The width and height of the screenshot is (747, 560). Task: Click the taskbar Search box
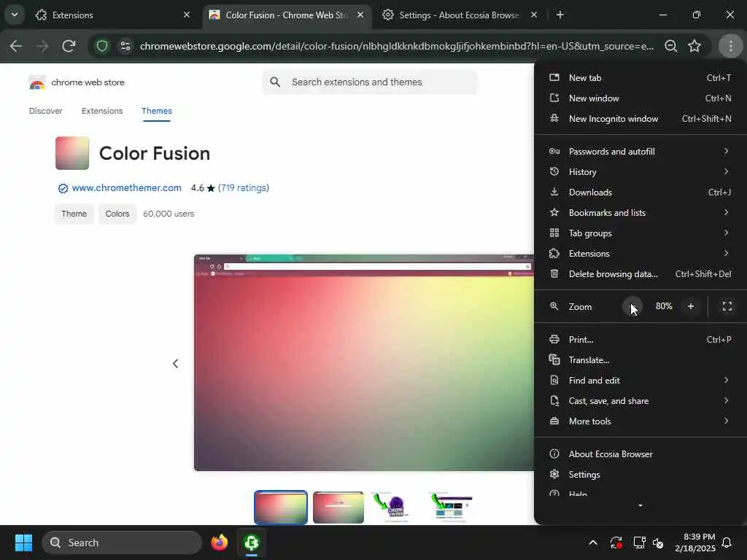click(x=122, y=542)
